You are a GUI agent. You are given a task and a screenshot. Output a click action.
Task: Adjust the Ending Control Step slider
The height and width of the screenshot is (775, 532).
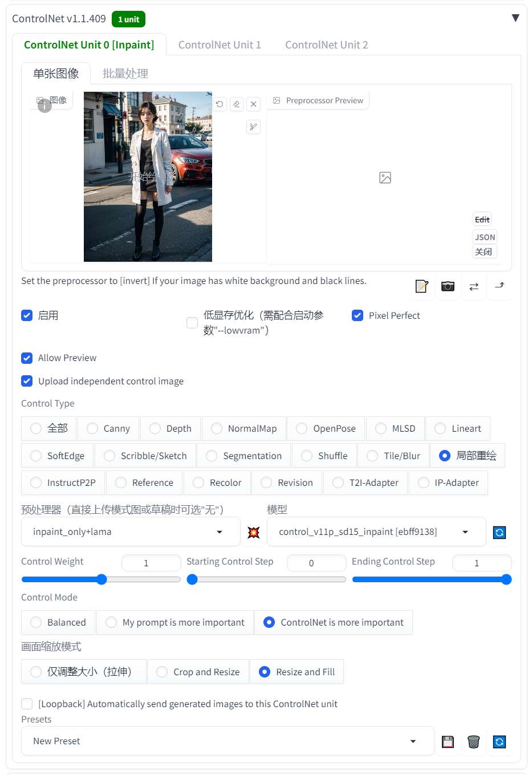coord(432,579)
